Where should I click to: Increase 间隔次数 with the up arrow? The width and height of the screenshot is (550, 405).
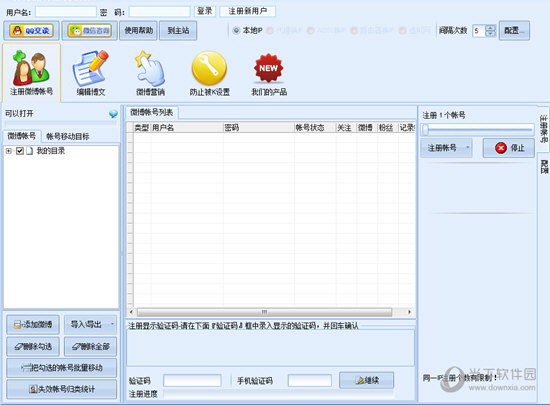[x=491, y=28]
